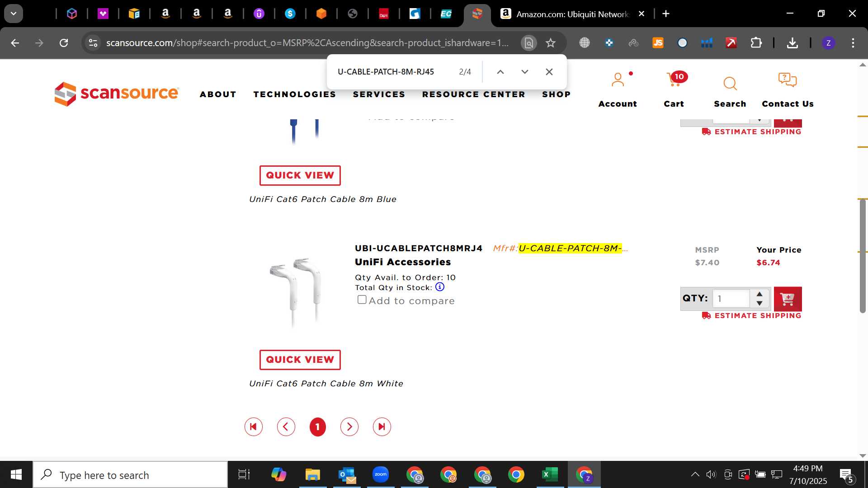Viewport: 868px width, 488px height.
Task: Click the page vertical scrollbar thumb
Action: [863, 256]
